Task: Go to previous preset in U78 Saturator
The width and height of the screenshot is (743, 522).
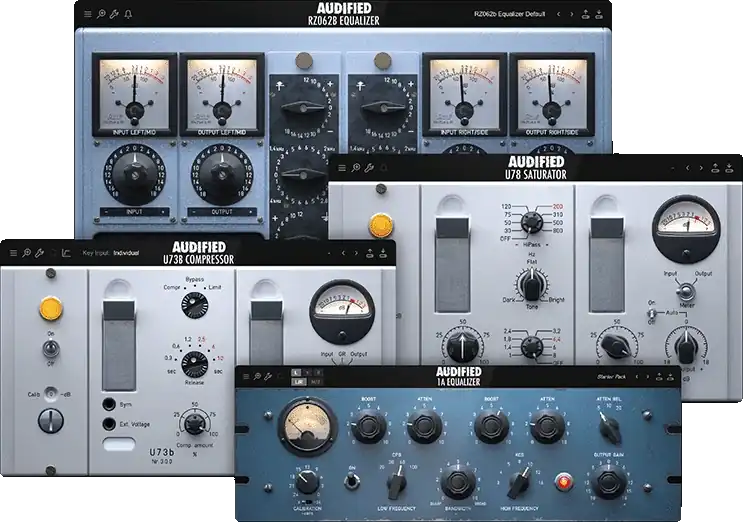Action: (x=688, y=168)
